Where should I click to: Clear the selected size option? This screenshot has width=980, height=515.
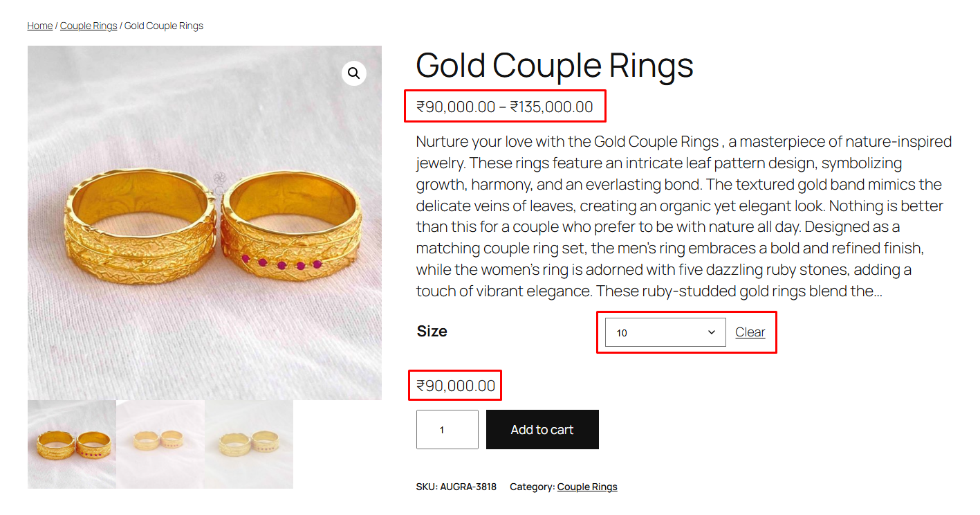point(750,332)
